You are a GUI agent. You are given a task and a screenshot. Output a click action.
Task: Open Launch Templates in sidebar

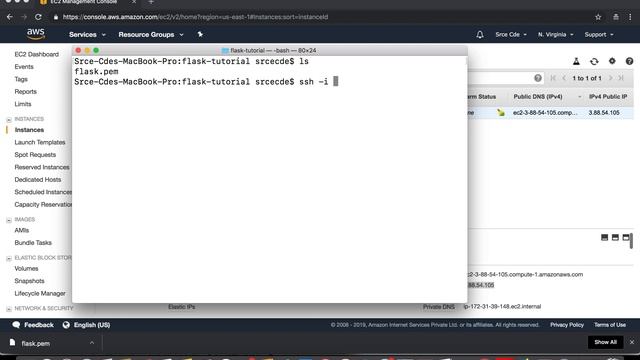(x=40, y=142)
